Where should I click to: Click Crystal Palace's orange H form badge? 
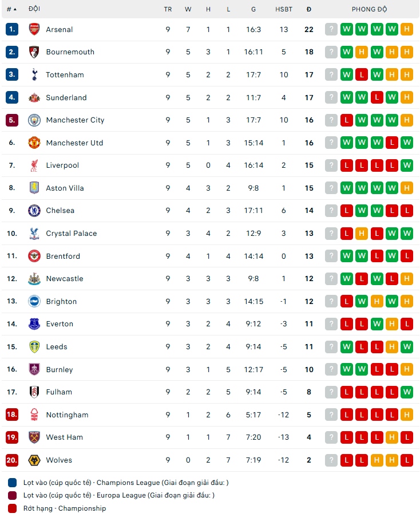point(362,234)
